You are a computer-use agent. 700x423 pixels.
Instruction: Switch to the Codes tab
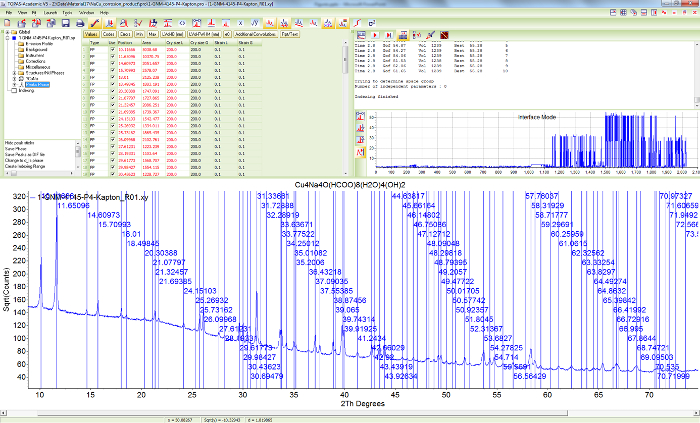pyautogui.click(x=108, y=33)
